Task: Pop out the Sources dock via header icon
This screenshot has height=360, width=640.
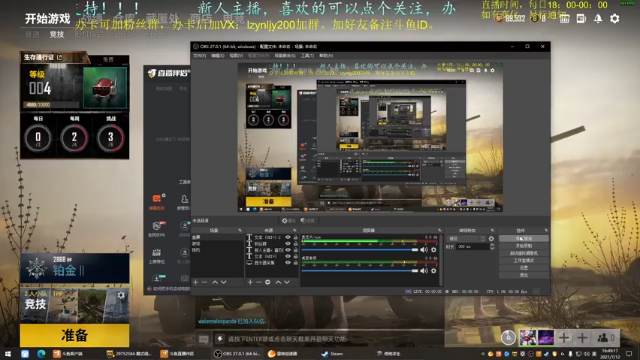Action: [295, 231]
